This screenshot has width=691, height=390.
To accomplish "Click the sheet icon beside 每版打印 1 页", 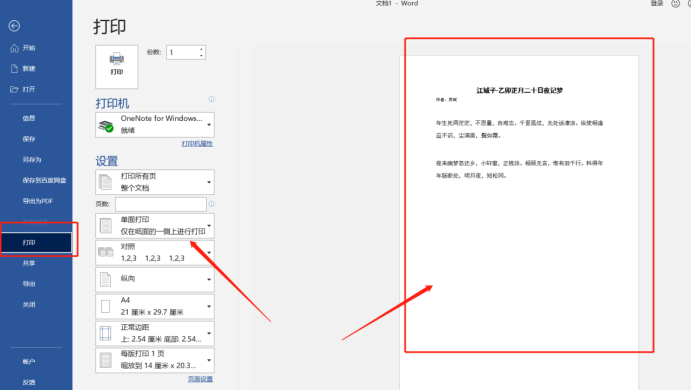I will pyautogui.click(x=106, y=360).
